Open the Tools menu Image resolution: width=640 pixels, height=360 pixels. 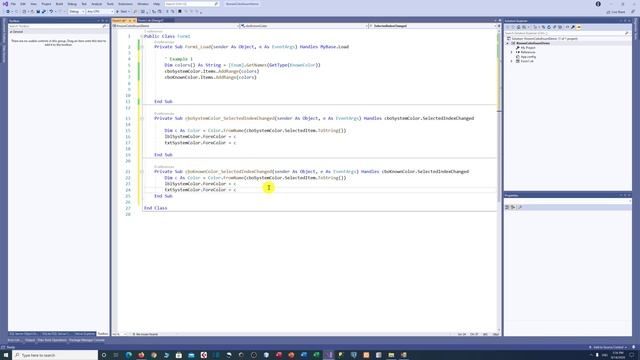pos(110,4)
